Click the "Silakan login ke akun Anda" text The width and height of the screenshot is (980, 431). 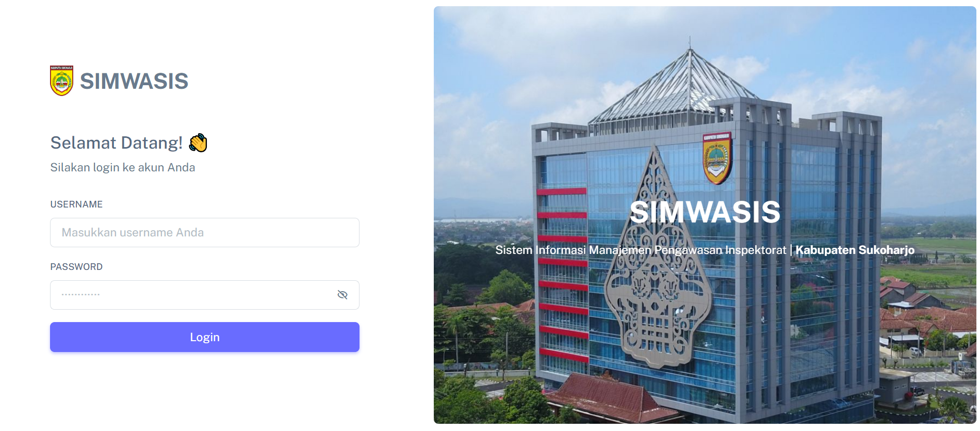(x=123, y=167)
